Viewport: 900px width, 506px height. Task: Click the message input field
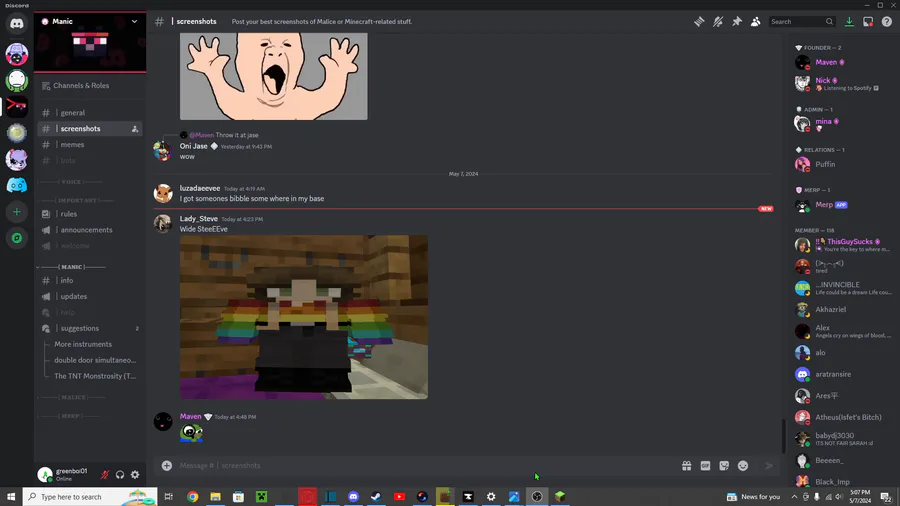[x=425, y=466]
